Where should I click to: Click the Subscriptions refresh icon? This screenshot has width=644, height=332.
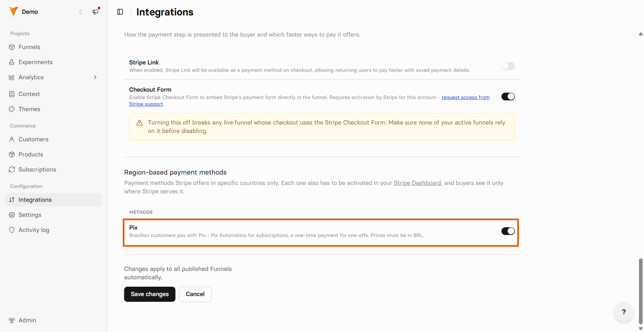coord(12,170)
